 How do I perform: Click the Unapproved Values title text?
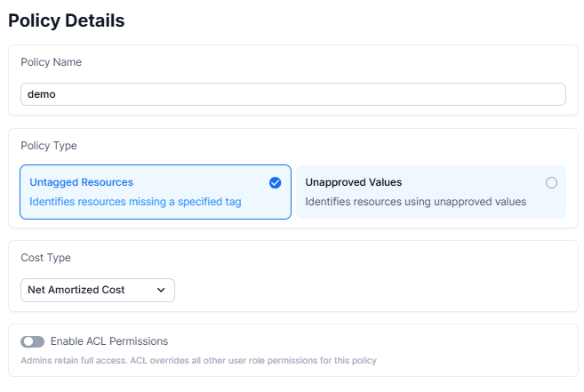[x=354, y=182]
